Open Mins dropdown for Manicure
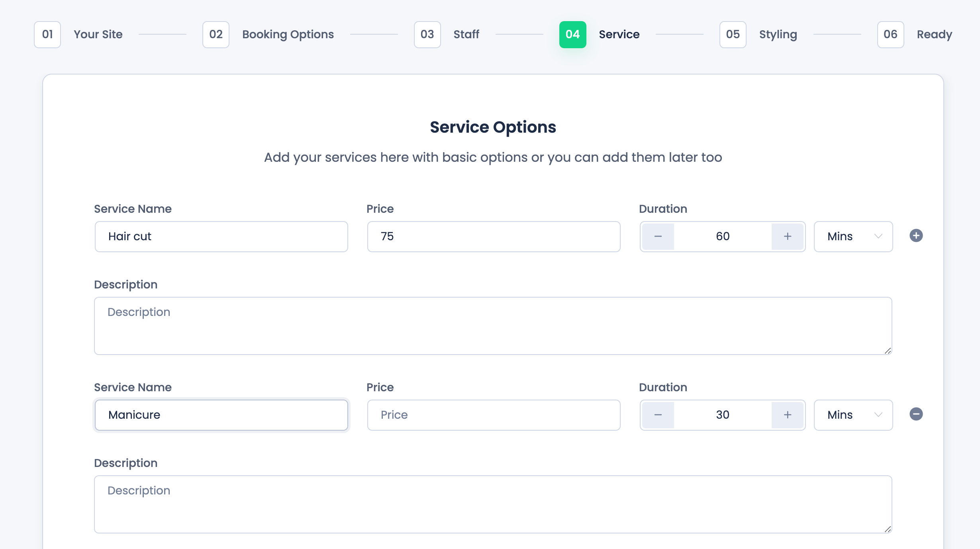 pos(853,415)
